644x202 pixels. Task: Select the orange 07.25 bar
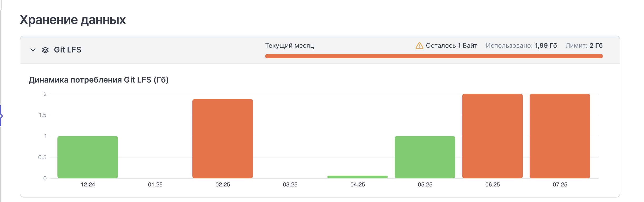(x=560, y=136)
